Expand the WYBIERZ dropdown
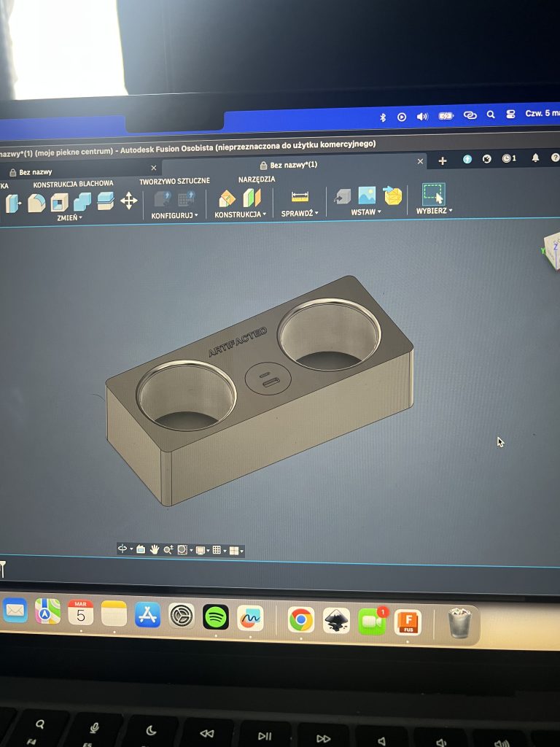The image size is (560, 747). tap(434, 211)
